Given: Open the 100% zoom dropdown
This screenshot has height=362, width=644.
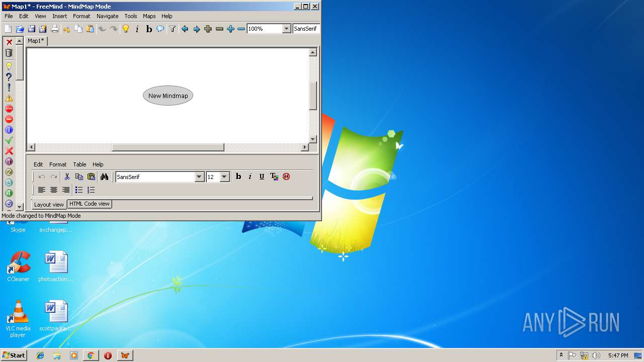Looking at the screenshot, I should click(x=286, y=29).
